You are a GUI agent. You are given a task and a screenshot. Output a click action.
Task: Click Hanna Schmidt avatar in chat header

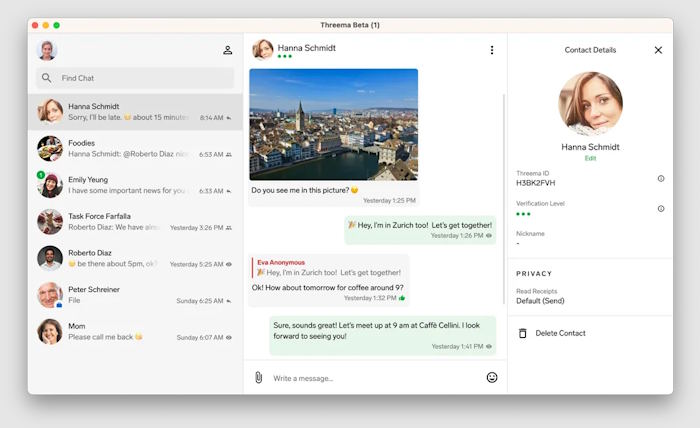tap(263, 50)
